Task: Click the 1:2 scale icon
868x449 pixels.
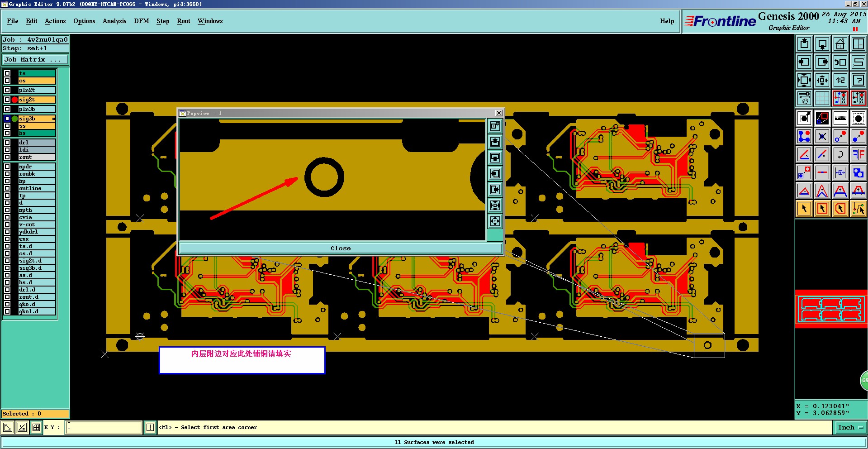Action: click(x=840, y=80)
